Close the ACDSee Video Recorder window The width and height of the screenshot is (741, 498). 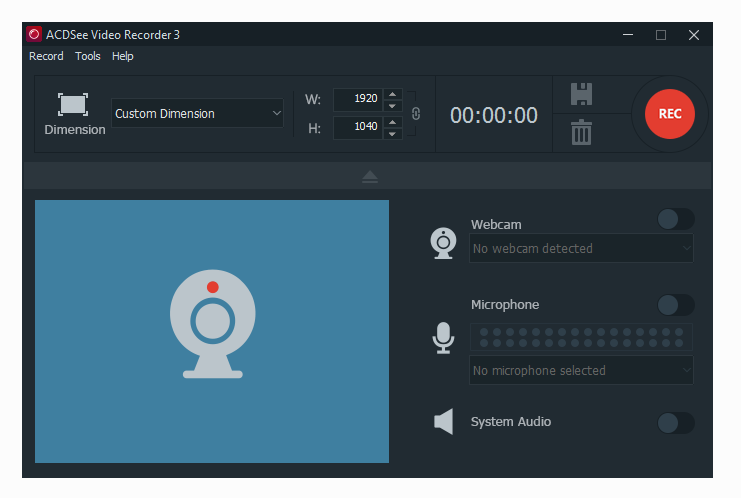click(x=694, y=35)
